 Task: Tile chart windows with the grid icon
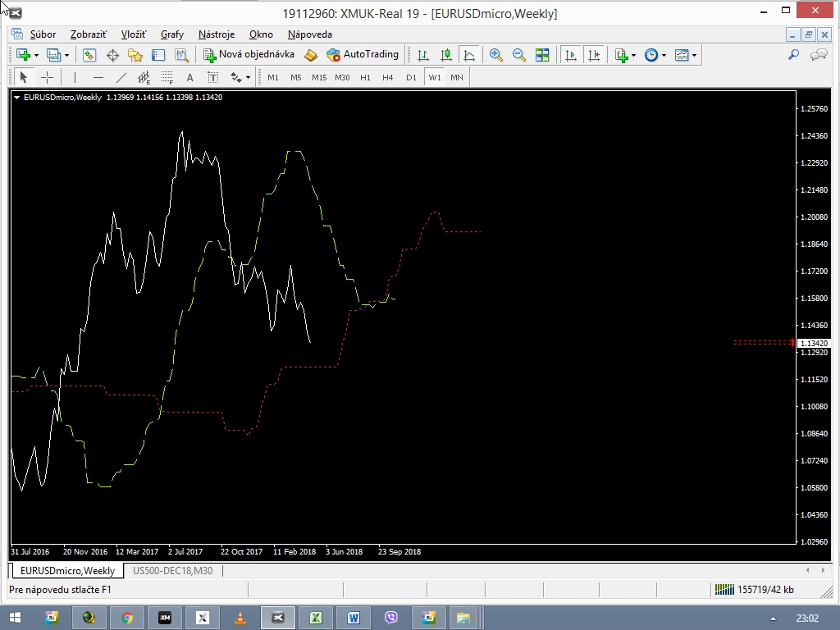coord(542,55)
